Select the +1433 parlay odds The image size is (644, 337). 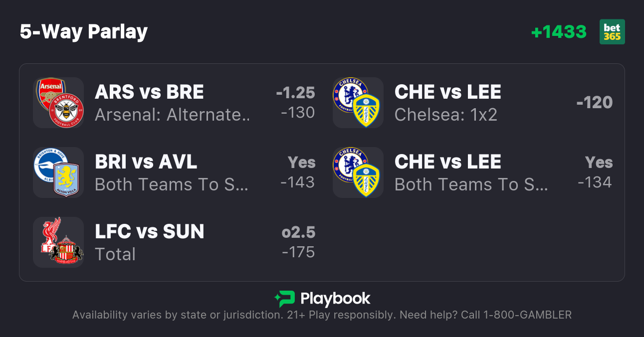click(559, 32)
